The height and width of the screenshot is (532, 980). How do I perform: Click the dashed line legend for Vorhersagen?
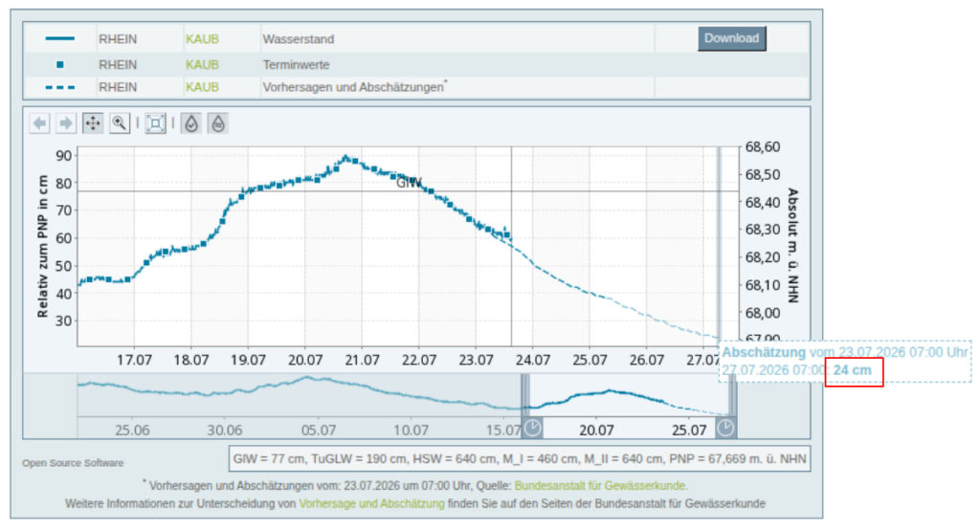point(60,87)
